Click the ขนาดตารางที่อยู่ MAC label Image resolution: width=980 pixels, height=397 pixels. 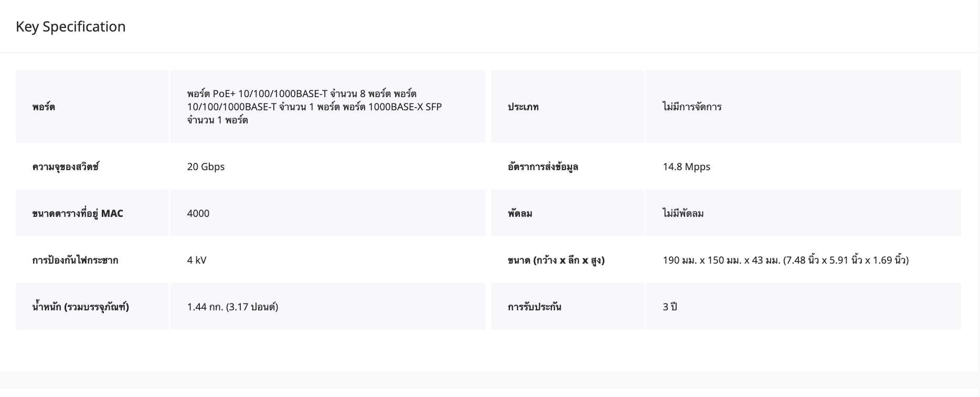[x=78, y=213]
